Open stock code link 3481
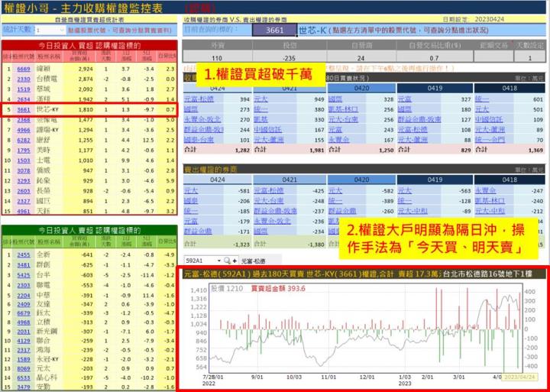 click(x=24, y=264)
